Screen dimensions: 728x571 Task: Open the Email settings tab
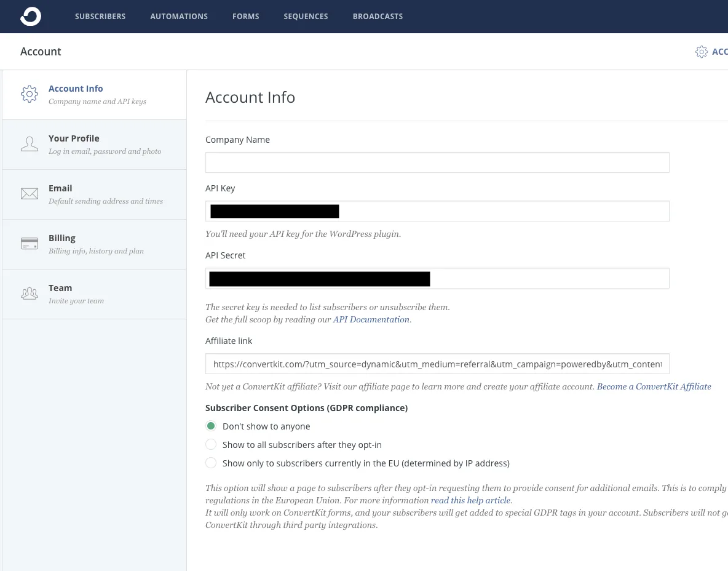pos(94,194)
